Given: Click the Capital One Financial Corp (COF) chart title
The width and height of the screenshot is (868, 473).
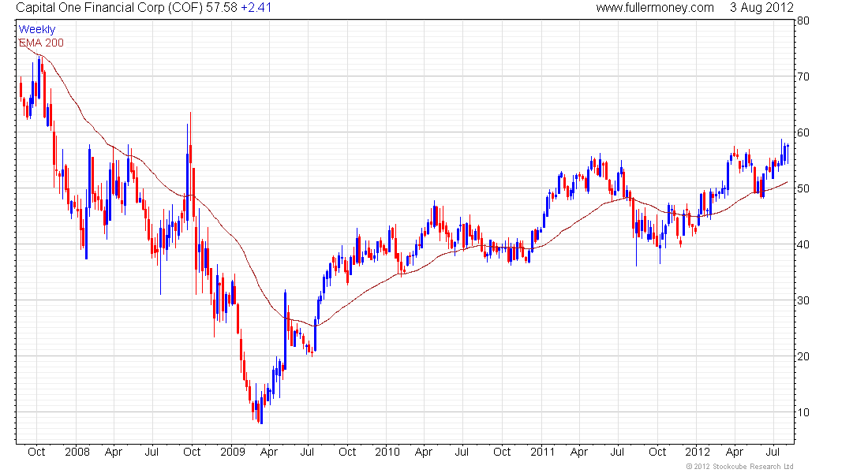Looking at the screenshot, I should coord(110,8).
